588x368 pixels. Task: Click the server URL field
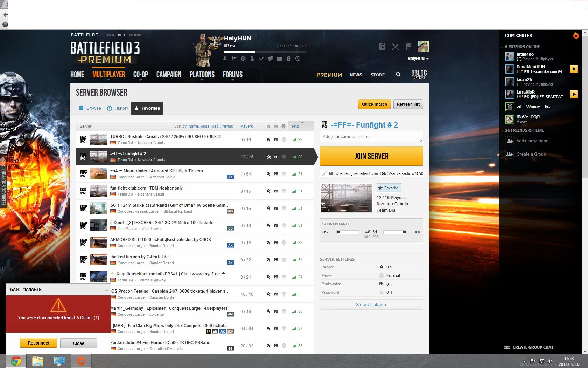click(371, 173)
